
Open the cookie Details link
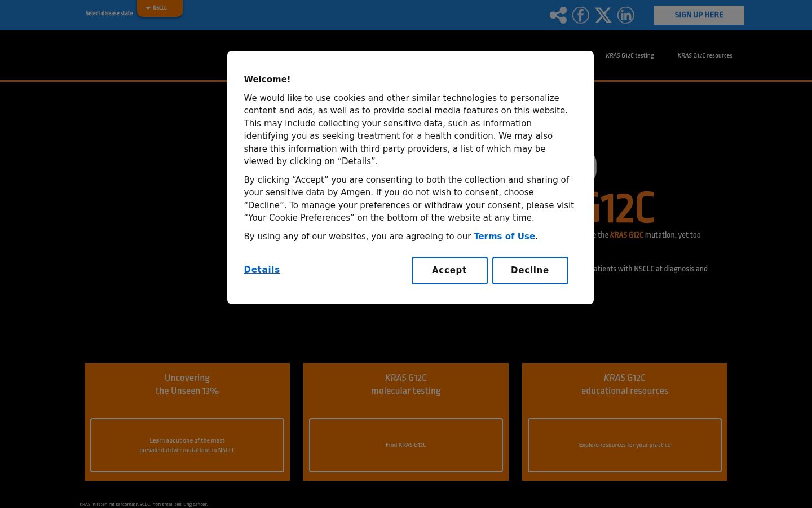pos(262,270)
